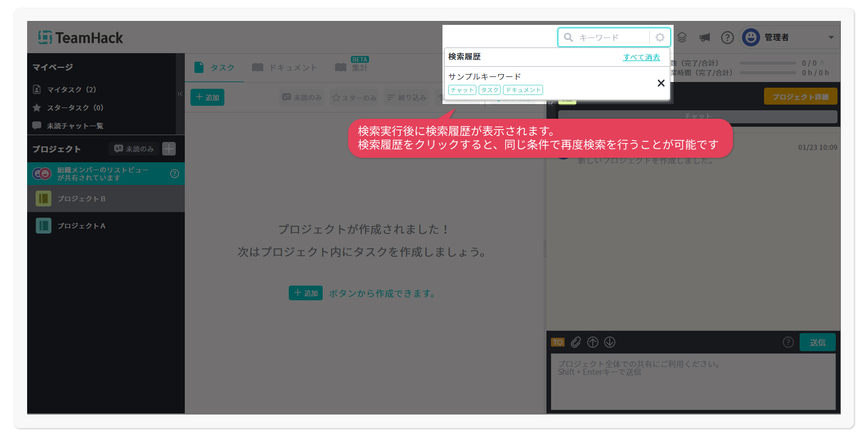Viewport: 868px width, 436px height.
Task: Open the 管理者 user dropdown menu
Action: (x=790, y=38)
